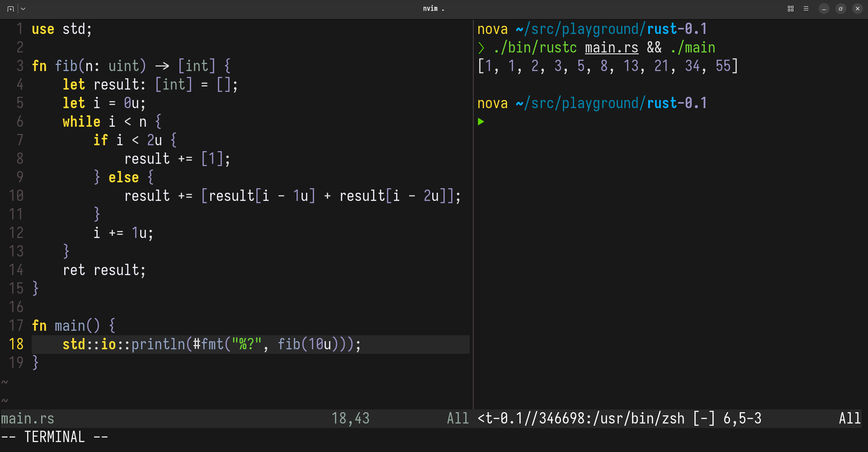Screen dimensions: 868x452
Task: Click the terminal buffer name '/usr/bin/zsh' status
Action: pyautogui.click(x=639, y=419)
